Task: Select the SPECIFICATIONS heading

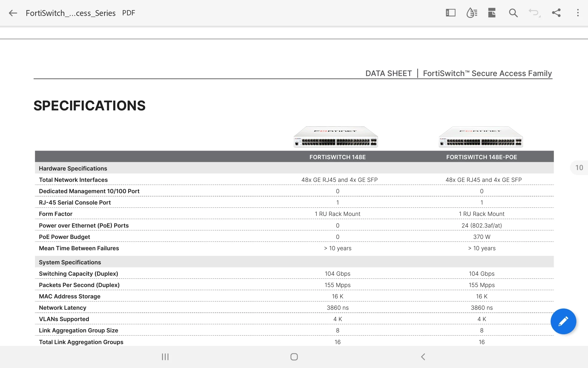Action: [89, 105]
